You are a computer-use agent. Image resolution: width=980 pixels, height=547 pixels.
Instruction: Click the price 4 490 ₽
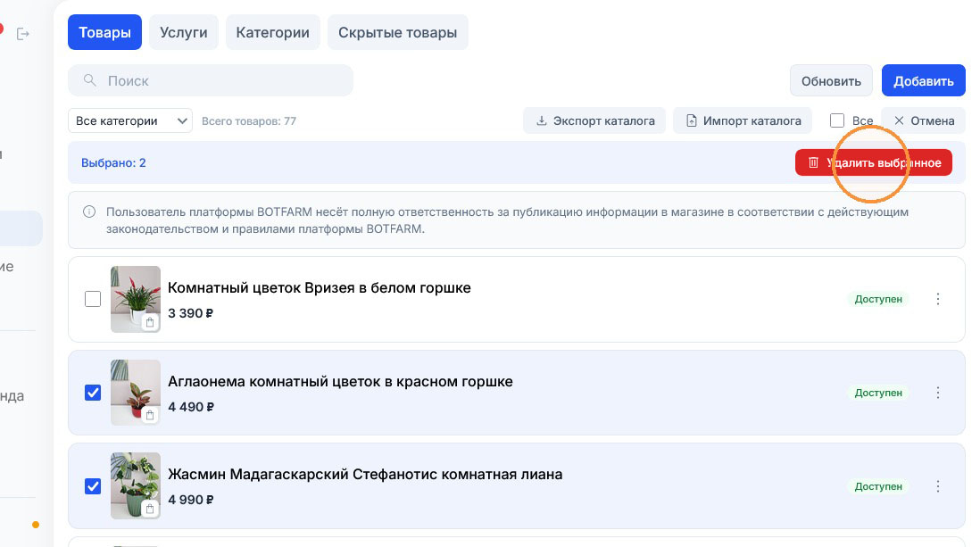click(191, 407)
